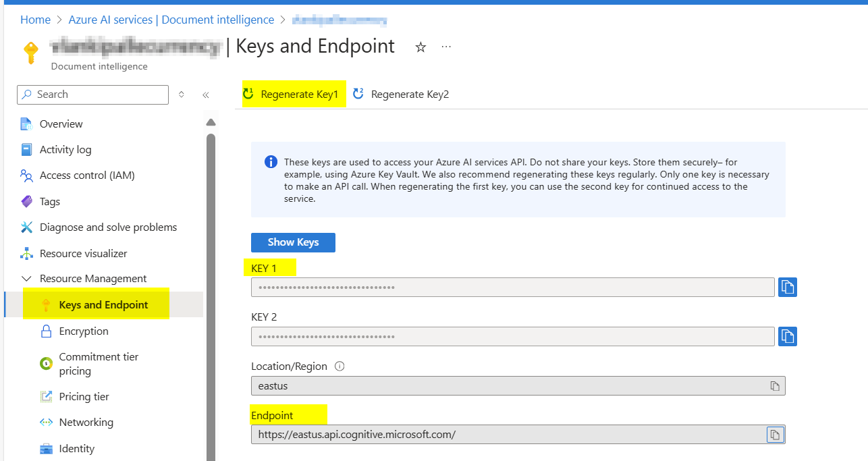Screen dimensions: 868x461
Task: Focus the sidebar Search field
Action: [92, 94]
